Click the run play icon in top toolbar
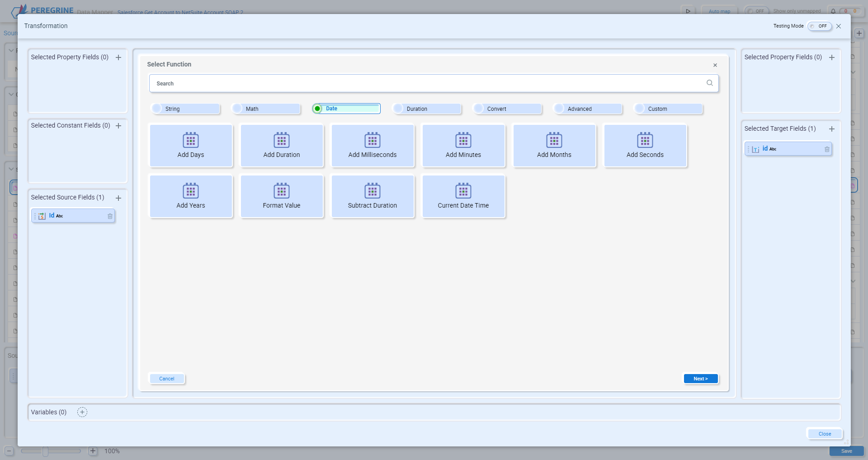The image size is (868, 460). 688,11
